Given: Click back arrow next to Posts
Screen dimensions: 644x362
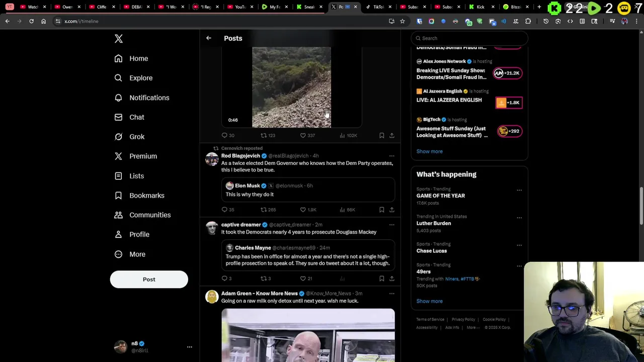Looking at the screenshot, I should pos(209,38).
